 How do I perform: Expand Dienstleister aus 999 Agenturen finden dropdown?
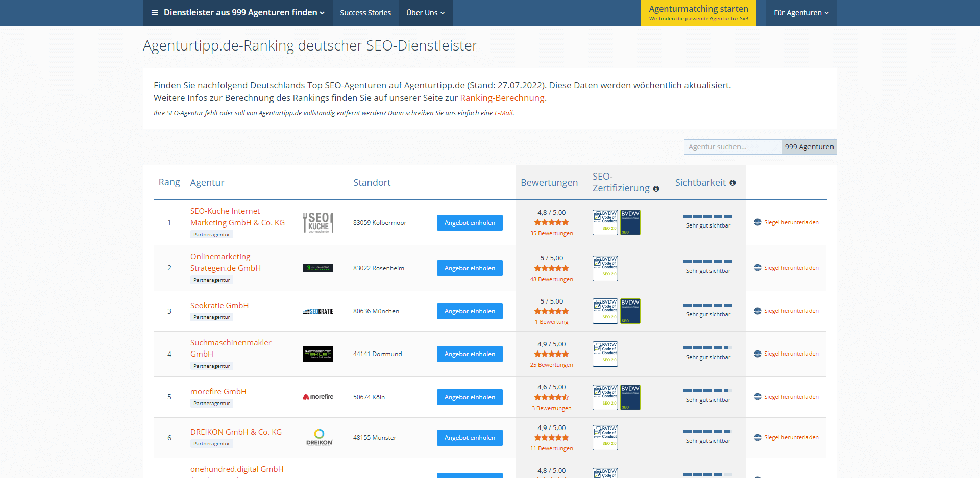[x=238, y=13]
